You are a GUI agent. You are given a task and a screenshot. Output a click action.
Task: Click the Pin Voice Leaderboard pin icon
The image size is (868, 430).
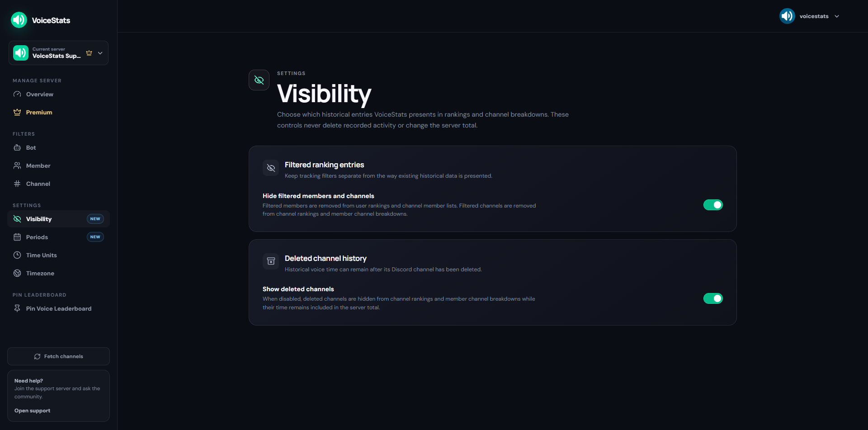[x=17, y=308]
